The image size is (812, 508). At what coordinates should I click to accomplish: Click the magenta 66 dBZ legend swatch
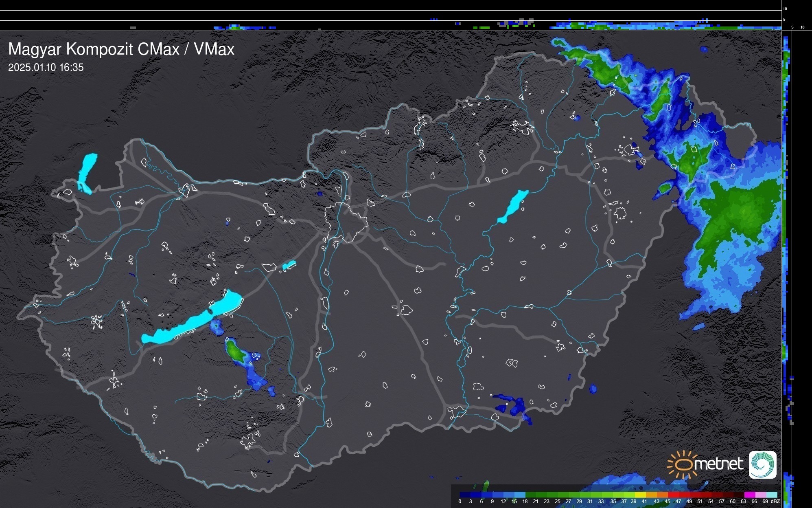pos(750,495)
